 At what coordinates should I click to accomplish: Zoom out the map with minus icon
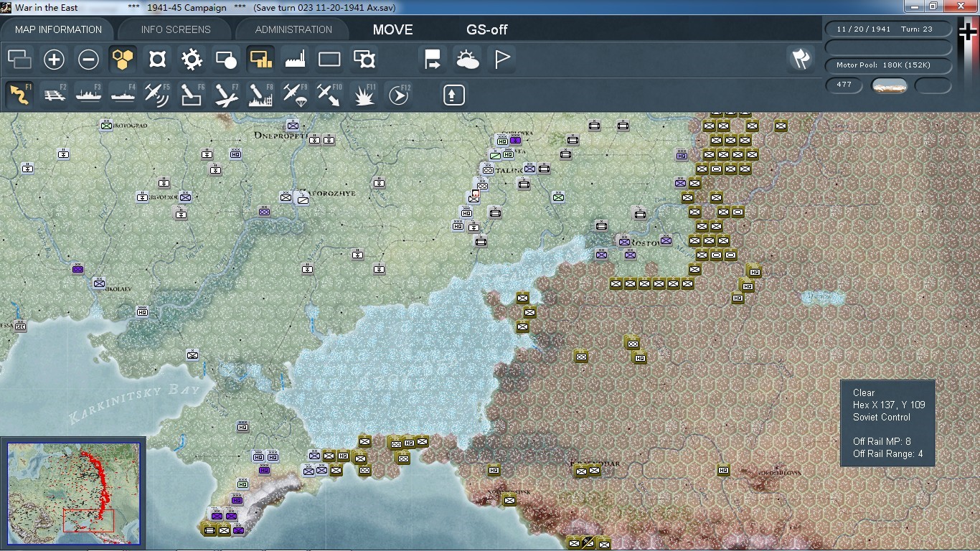coord(88,59)
